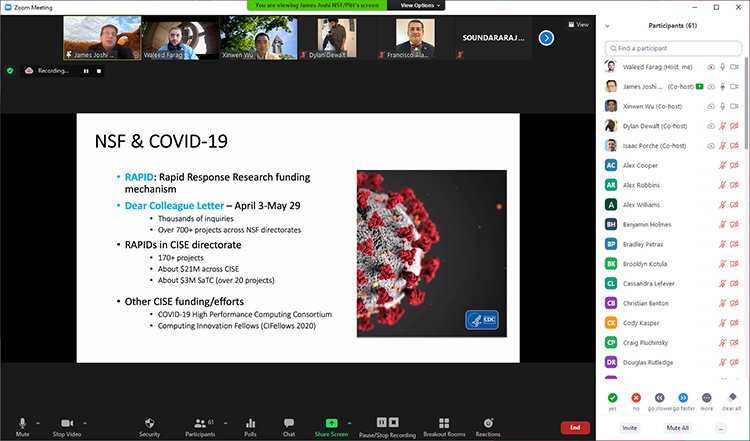Click the 'Recording...' status label
The image size is (750, 441).
pyautogui.click(x=53, y=71)
